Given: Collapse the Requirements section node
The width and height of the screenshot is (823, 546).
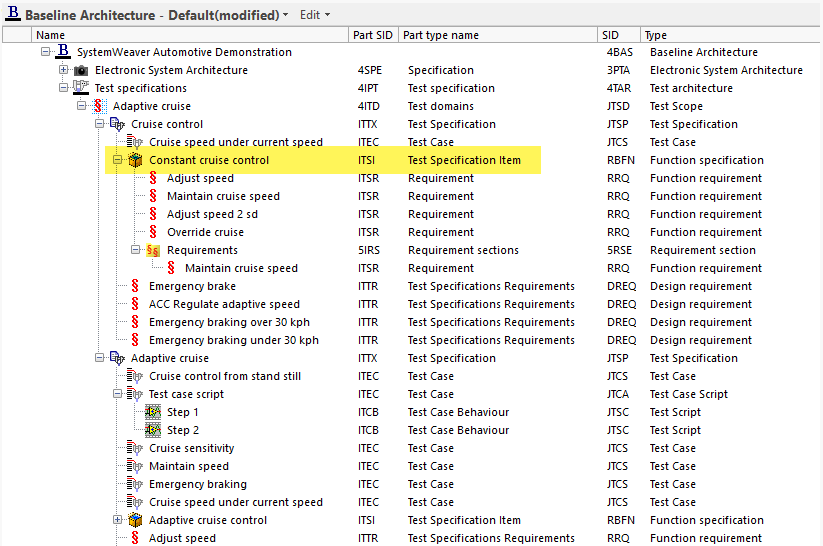Looking at the screenshot, I should pos(135,249).
